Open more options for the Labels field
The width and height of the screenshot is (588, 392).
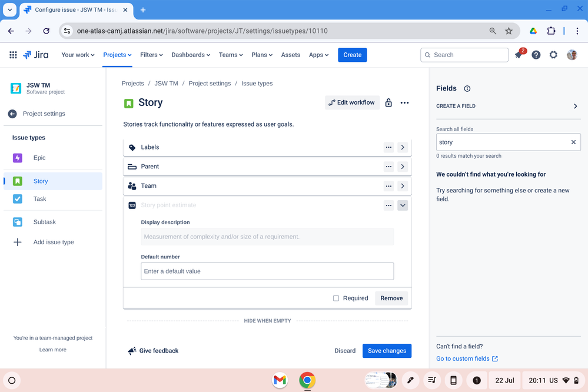(388, 147)
